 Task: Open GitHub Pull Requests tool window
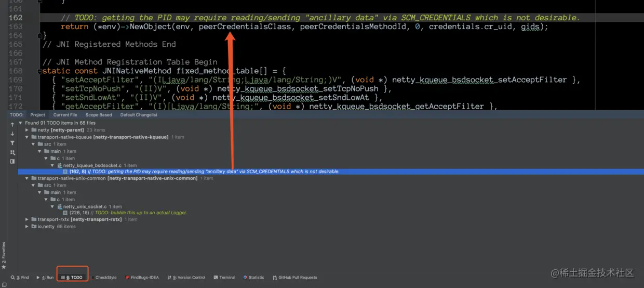point(294,278)
